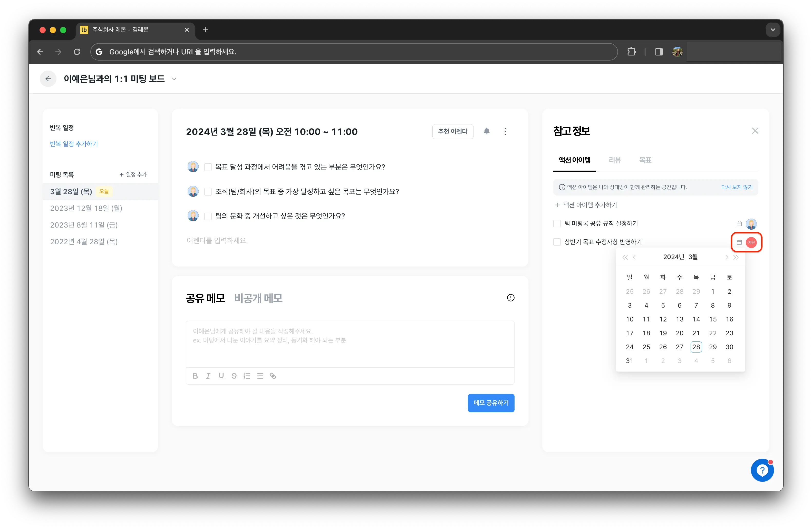The image size is (812, 529).
Task: Open the help chat bubble
Action: [762, 470]
